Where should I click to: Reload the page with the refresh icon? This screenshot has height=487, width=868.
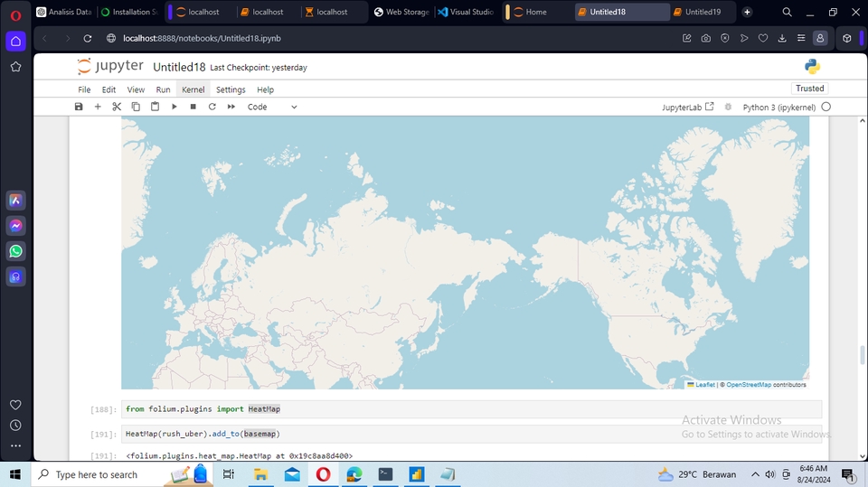pyautogui.click(x=88, y=38)
